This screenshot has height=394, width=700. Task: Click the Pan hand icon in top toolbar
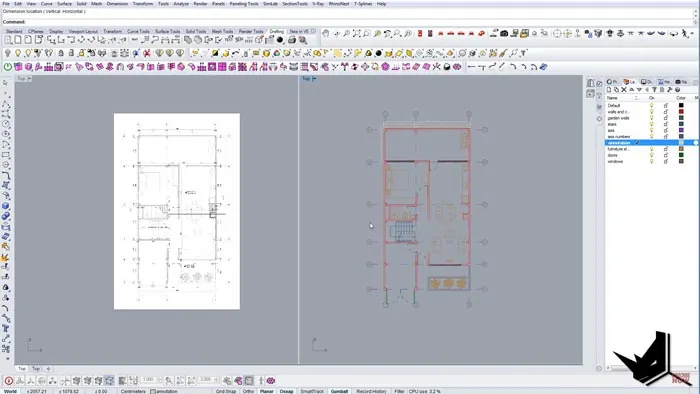point(326,33)
